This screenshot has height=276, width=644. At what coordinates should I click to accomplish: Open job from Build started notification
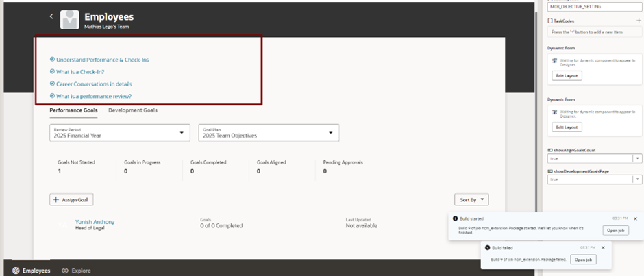pyautogui.click(x=616, y=230)
